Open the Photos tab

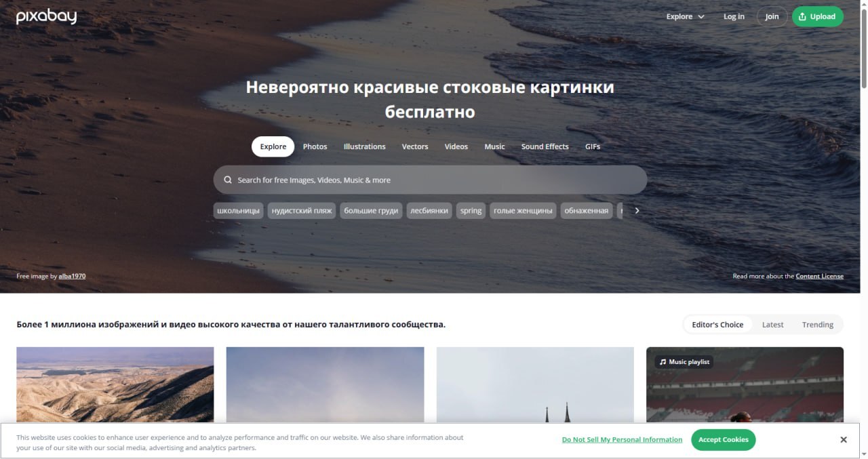[x=315, y=146]
